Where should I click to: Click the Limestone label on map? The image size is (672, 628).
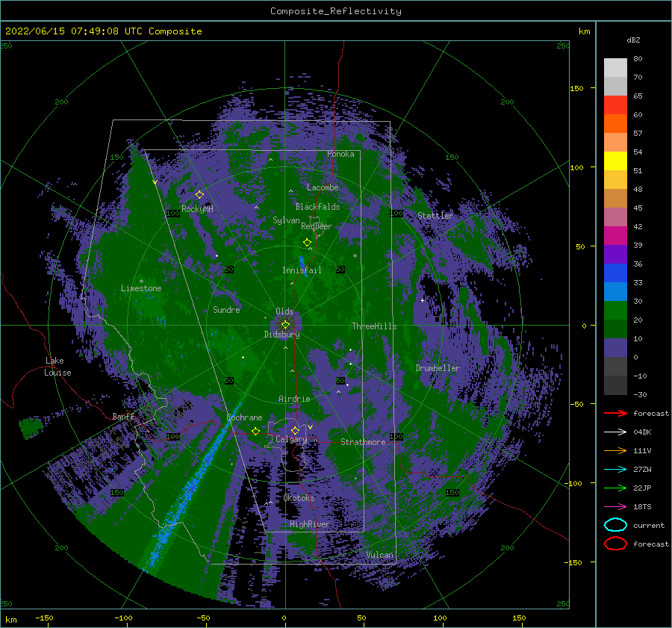pos(141,288)
